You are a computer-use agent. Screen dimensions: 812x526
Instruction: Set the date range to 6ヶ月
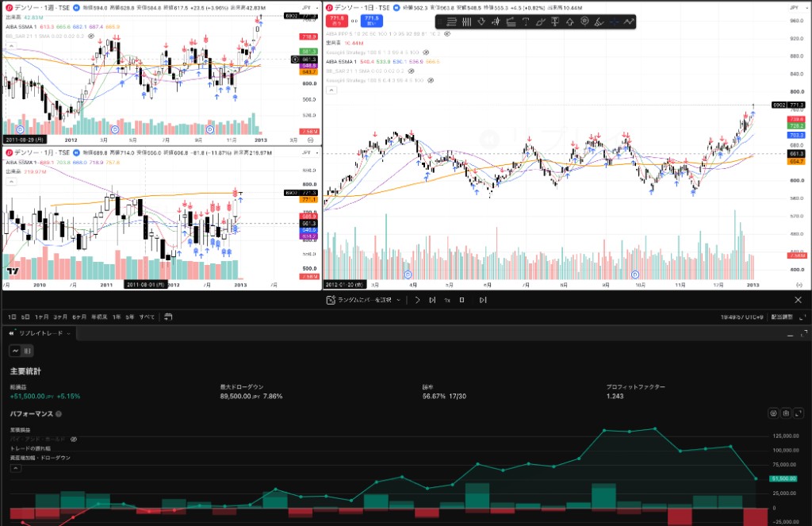coord(79,317)
